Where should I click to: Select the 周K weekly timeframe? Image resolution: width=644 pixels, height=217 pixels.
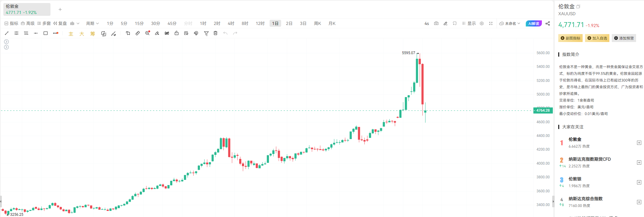point(318,23)
